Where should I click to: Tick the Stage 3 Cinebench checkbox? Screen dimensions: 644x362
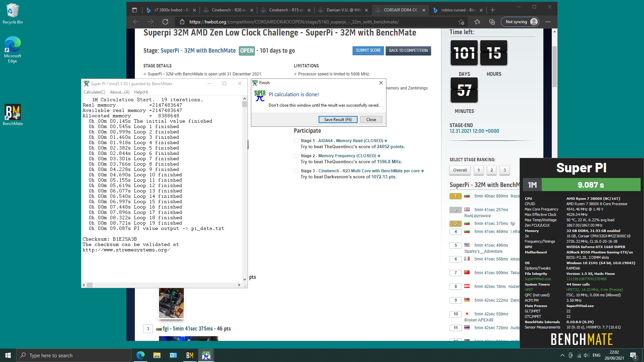pyautogui.click(x=296, y=171)
